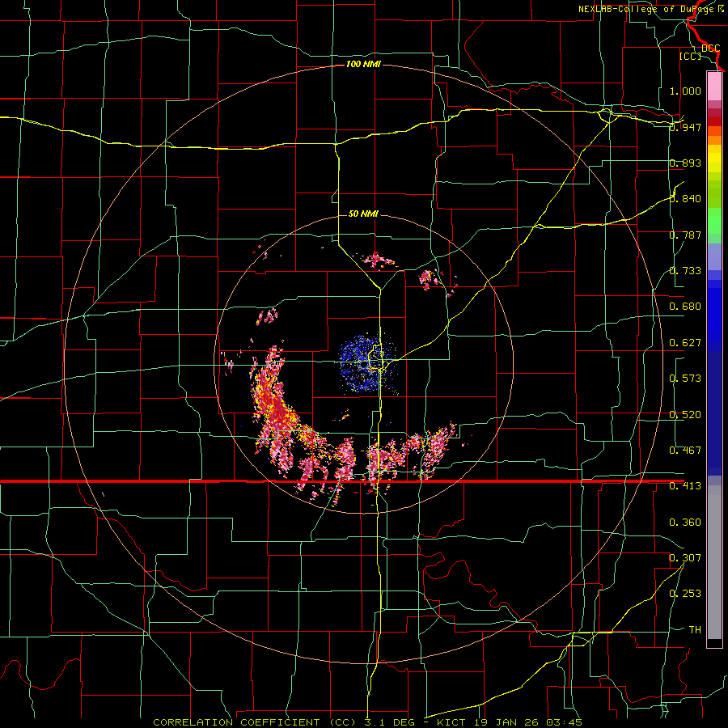Select the 0.413 legend value
The width and height of the screenshot is (728, 728).
pyautogui.click(x=685, y=486)
